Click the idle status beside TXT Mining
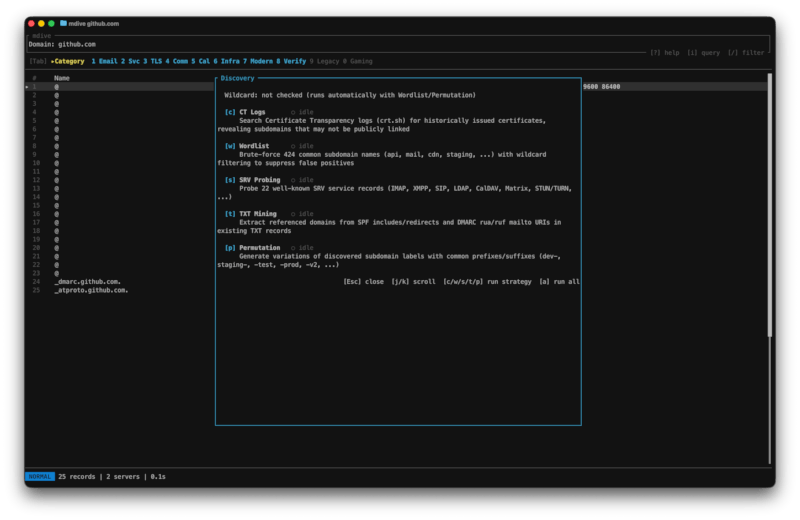The image size is (800, 520). tap(302, 214)
